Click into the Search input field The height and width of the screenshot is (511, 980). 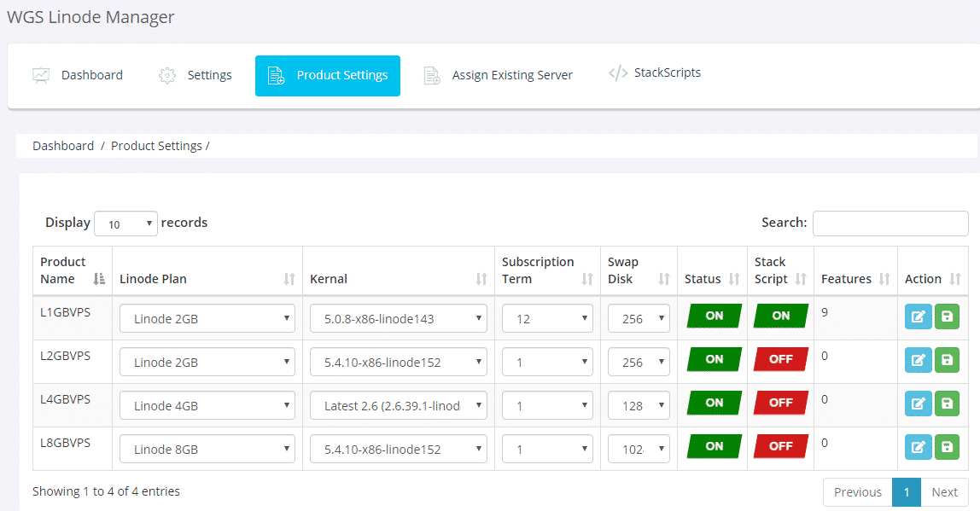pyautogui.click(x=890, y=223)
